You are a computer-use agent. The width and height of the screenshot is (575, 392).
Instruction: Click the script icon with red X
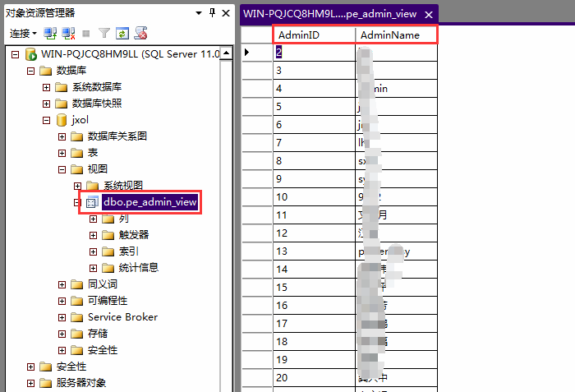(x=141, y=34)
